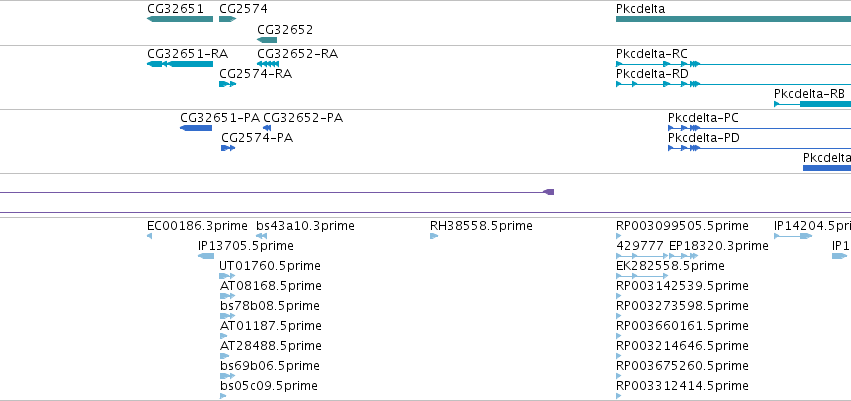This screenshot has width=851, height=401.
Task: Select the Pkcdelta-RC transcript line
Action: (733, 64)
